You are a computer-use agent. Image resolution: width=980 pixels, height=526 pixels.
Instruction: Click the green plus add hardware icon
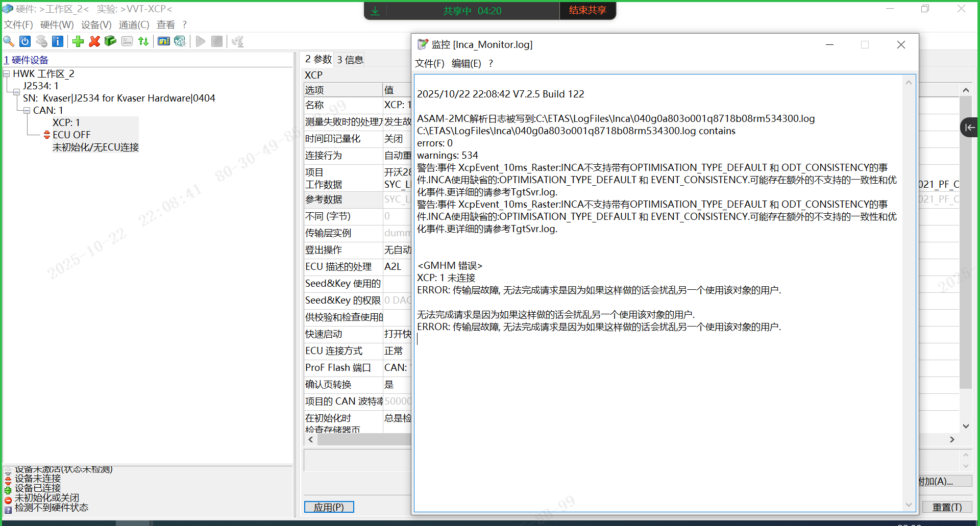pyautogui.click(x=78, y=41)
